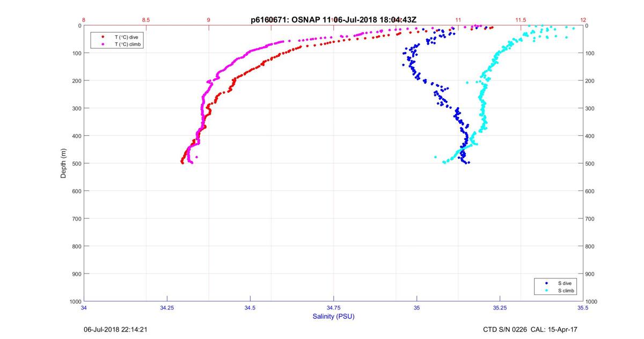Click the blue marker beside S dive legend
The image size is (644, 339).
click(x=546, y=283)
